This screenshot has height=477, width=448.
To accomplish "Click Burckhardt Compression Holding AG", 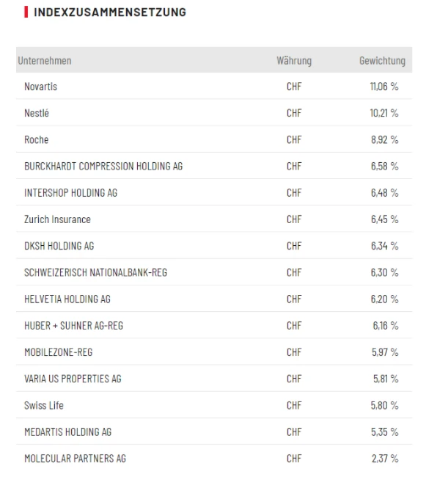I will click(103, 167).
